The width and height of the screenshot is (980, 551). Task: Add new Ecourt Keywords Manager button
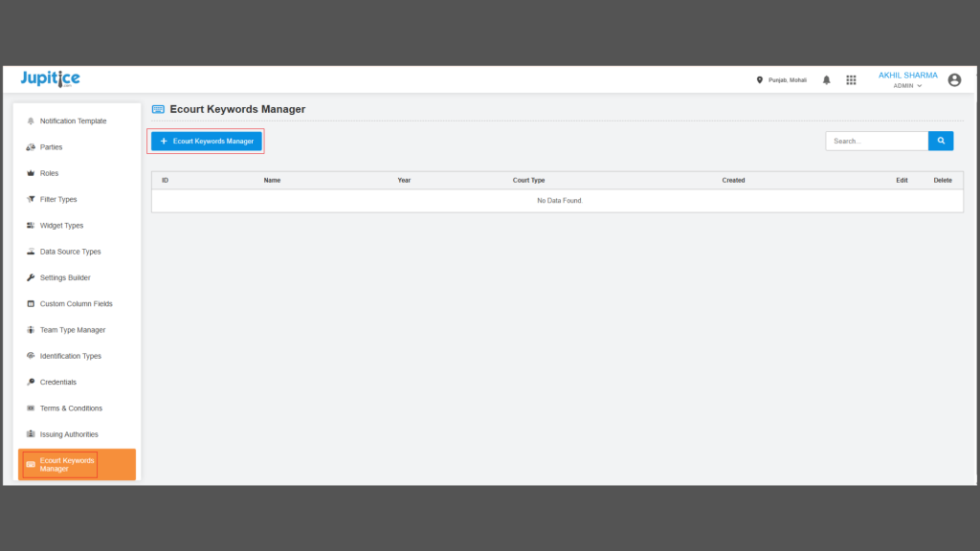click(207, 142)
